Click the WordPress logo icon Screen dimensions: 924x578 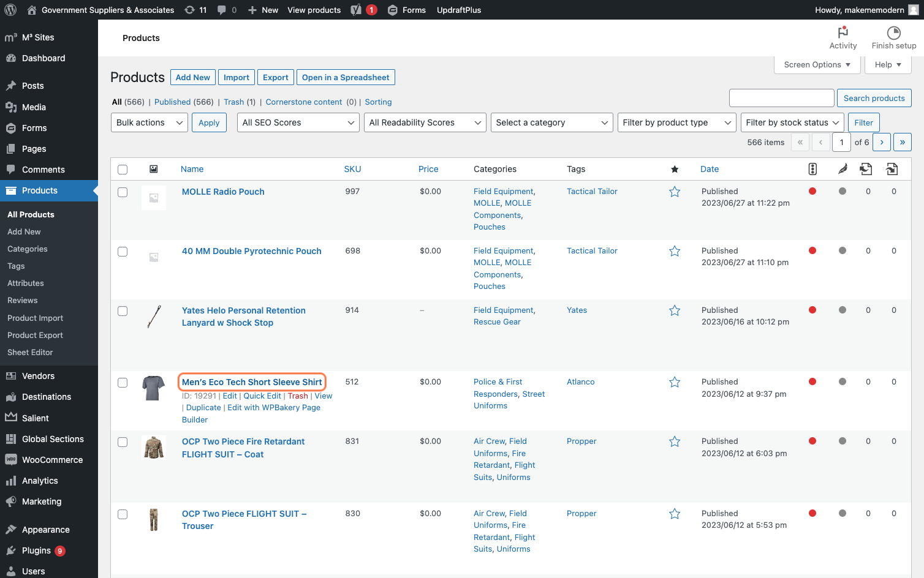click(x=10, y=10)
